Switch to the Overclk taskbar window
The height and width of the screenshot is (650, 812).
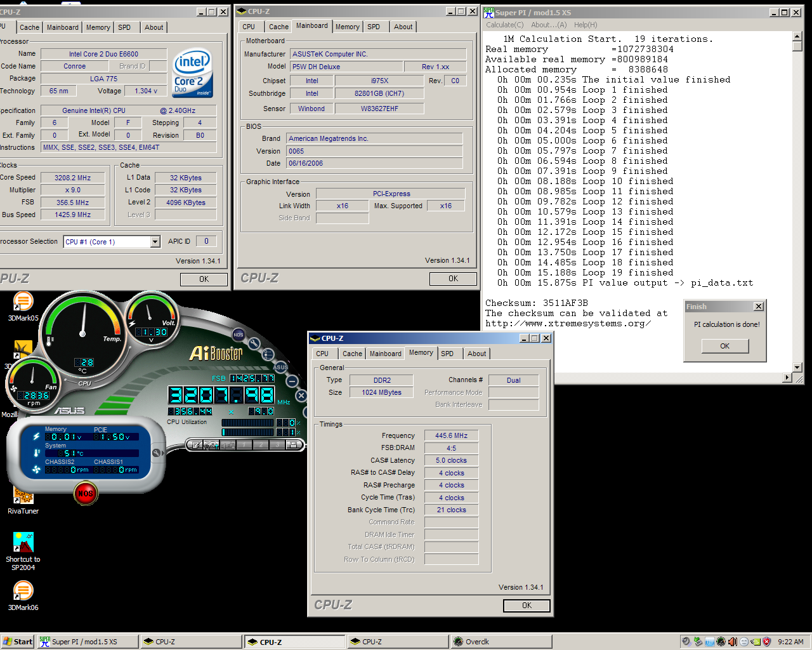(x=476, y=642)
